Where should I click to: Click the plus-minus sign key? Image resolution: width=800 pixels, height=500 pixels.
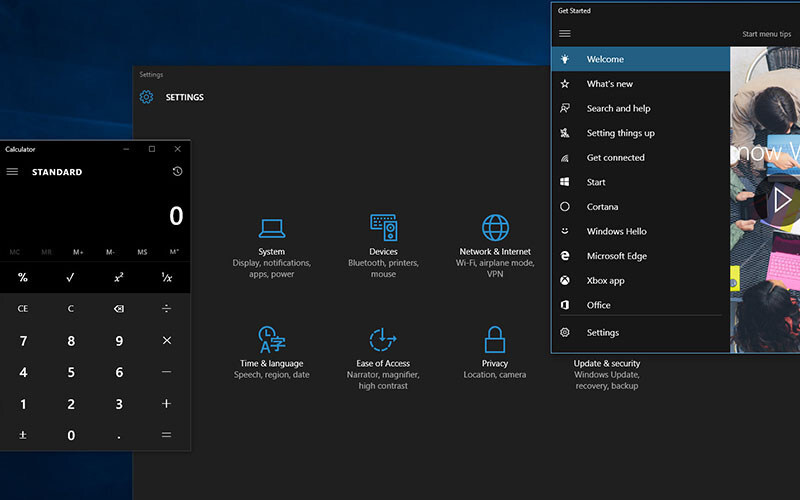[23, 435]
